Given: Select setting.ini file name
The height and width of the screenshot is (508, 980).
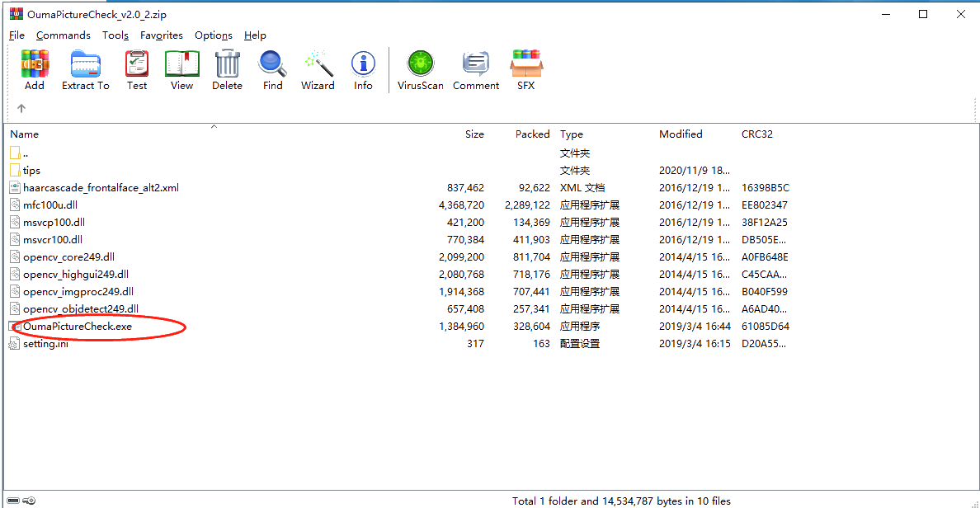Looking at the screenshot, I should pyautogui.click(x=45, y=344).
